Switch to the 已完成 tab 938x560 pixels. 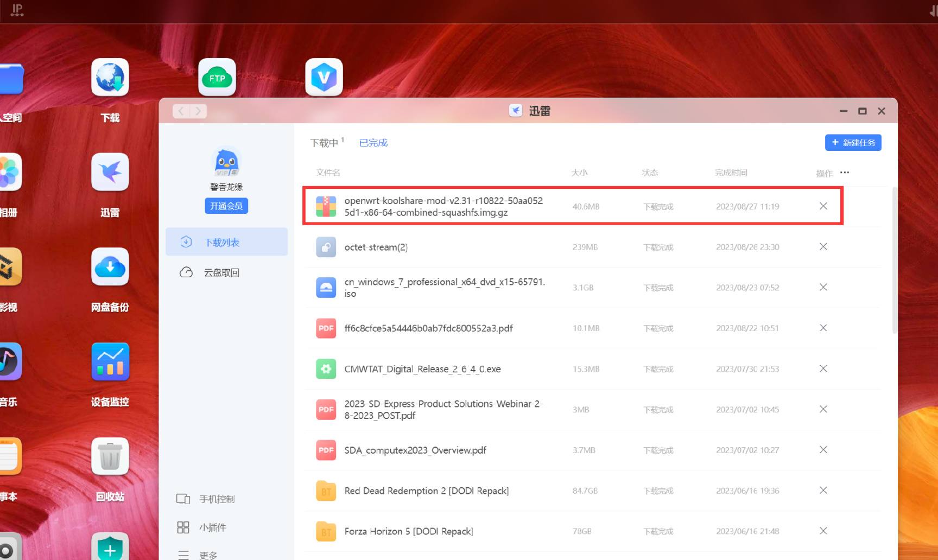click(373, 143)
